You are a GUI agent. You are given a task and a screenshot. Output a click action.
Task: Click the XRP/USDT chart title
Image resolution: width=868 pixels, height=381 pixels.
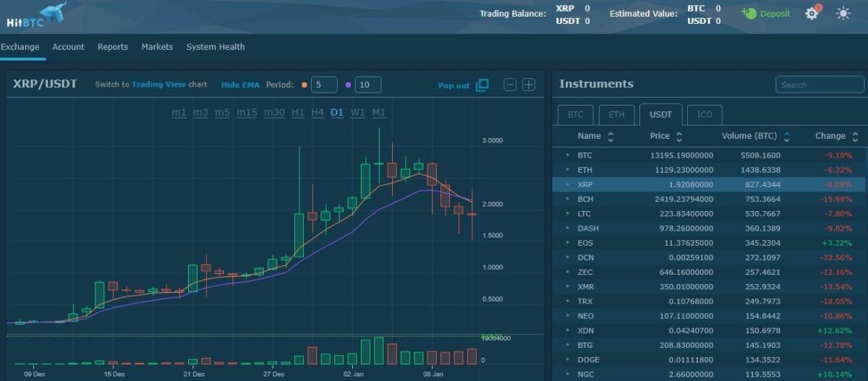[46, 84]
